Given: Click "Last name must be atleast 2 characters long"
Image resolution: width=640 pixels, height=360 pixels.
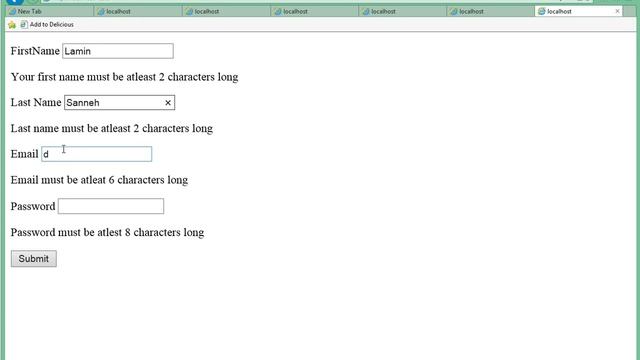Looking at the screenshot, I should tap(112, 129).
